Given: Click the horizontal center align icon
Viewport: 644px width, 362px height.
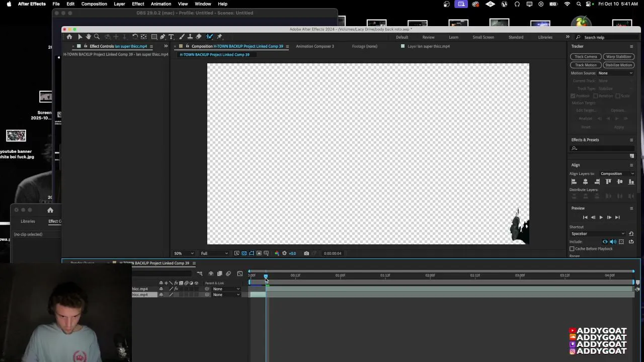Looking at the screenshot, I should (x=585, y=182).
